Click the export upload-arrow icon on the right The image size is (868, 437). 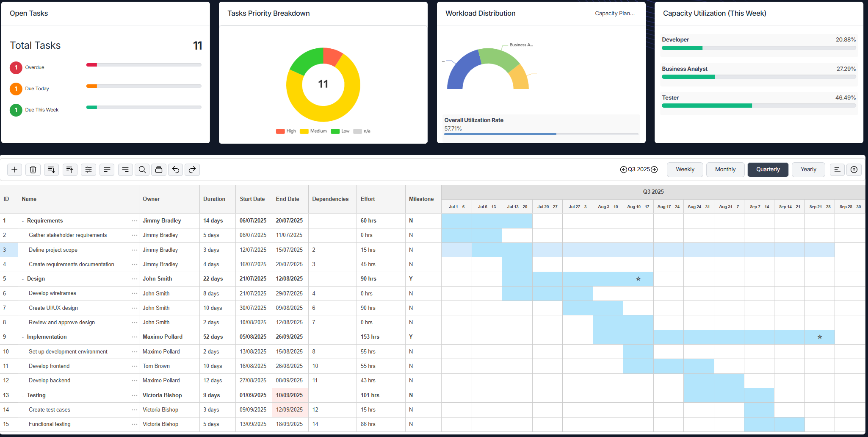point(854,170)
